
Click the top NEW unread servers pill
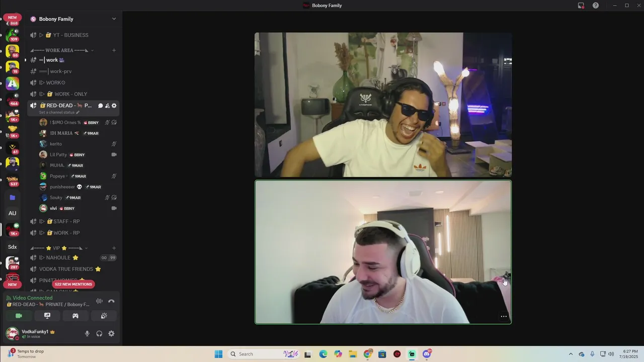pyautogui.click(x=12, y=18)
